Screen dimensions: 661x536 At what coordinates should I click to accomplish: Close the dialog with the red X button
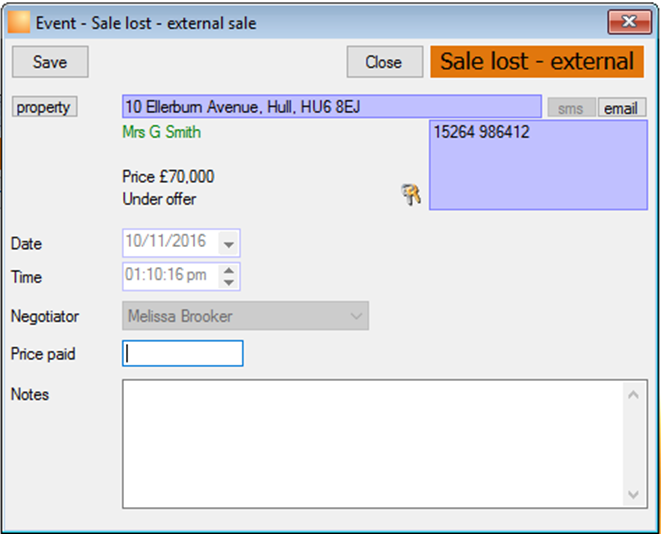click(629, 22)
